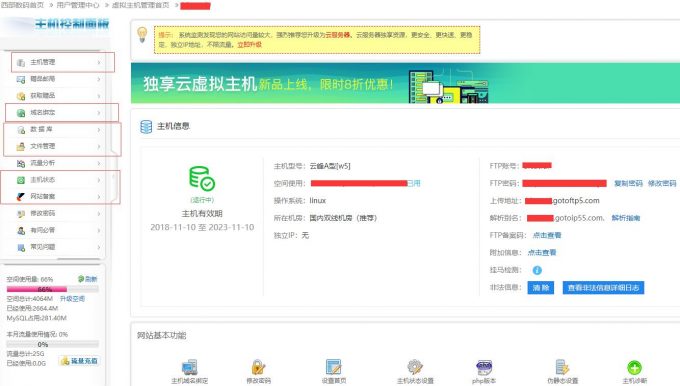
Task: Open the 解析指南 link
Action: point(626,218)
